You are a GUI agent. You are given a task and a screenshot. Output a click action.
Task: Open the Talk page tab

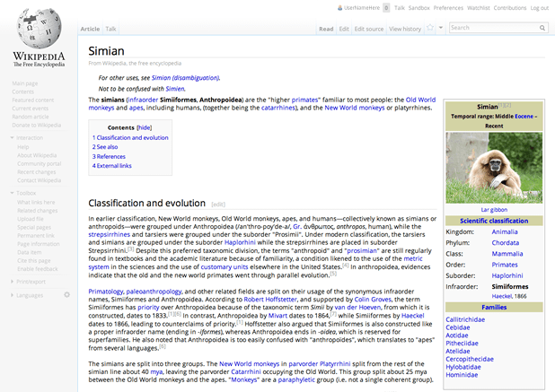pos(110,29)
